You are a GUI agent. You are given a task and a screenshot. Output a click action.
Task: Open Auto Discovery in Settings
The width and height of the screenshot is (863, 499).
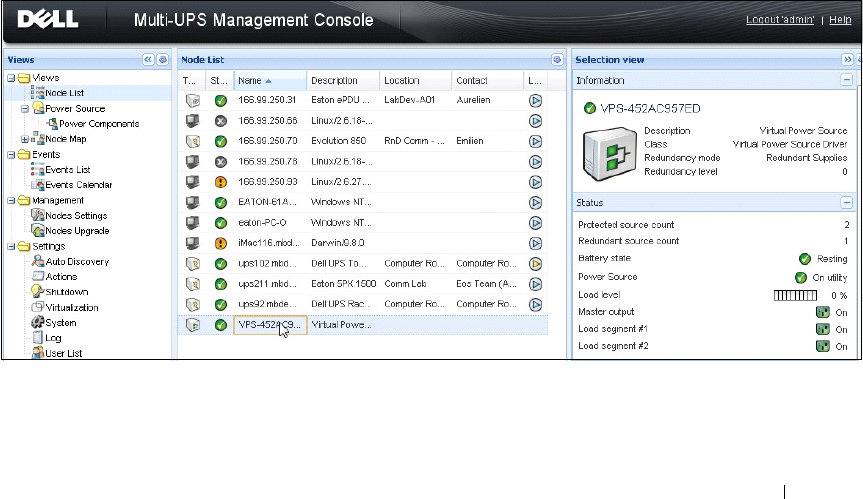[76, 262]
